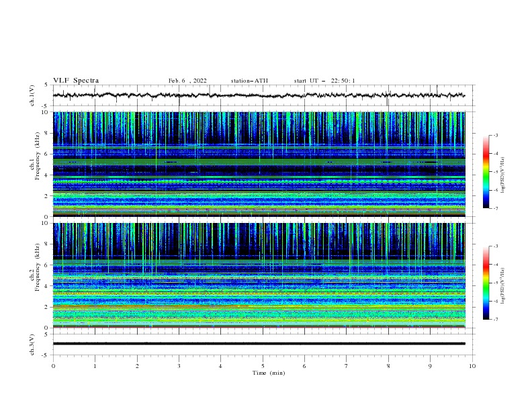Click the "ch.1(V)" axis label
Image resolution: width=532 pixels, height=411 pixels.
(32, 95)
